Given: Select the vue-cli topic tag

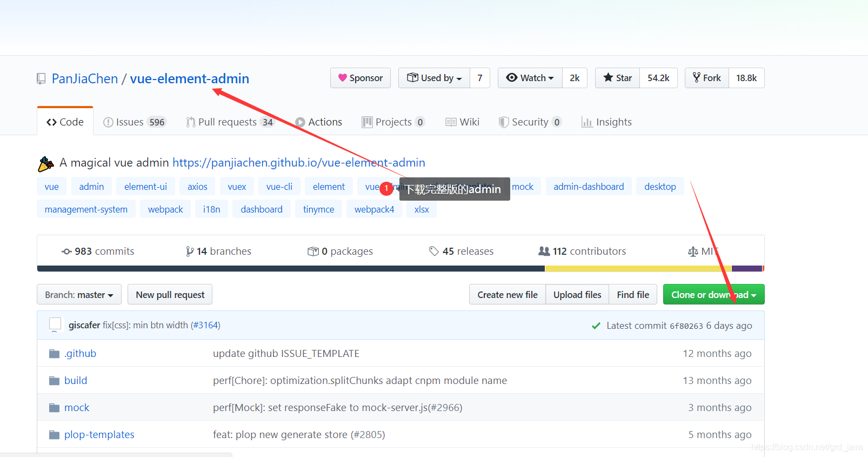Looking at the screenshot, I should [x=279, y=187].
